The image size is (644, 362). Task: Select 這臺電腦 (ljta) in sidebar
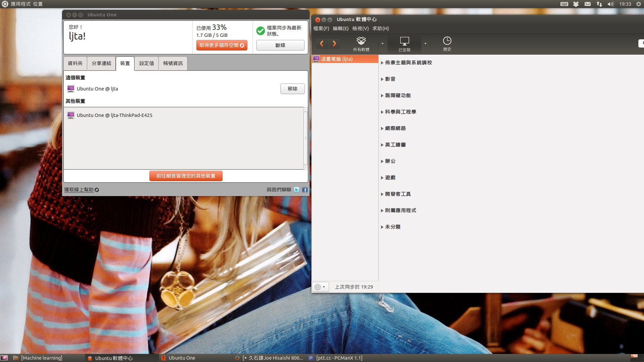pos(345,59)
